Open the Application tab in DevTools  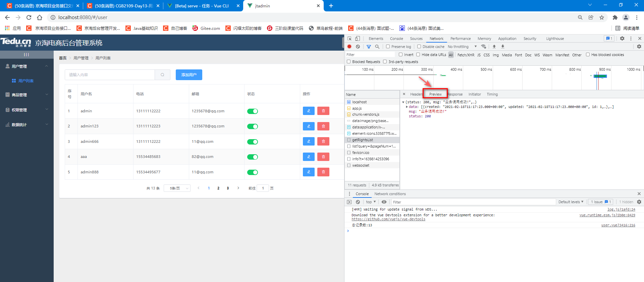(507, 39)
